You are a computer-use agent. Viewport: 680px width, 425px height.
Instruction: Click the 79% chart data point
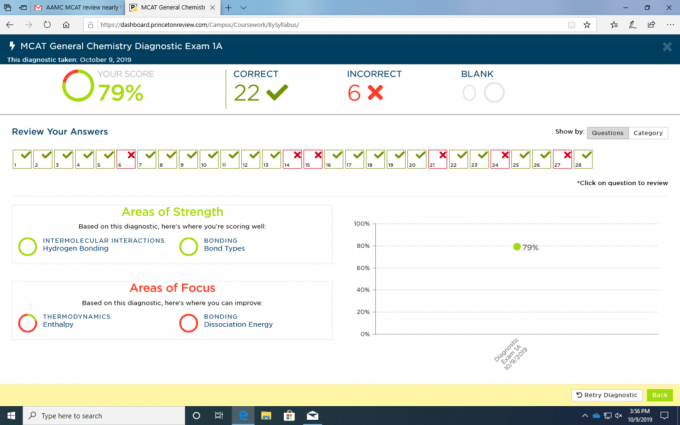click(x=517, y=247)
